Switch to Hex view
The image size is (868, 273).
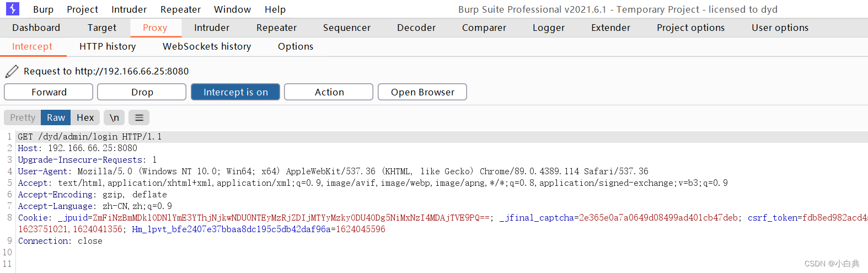click(x=85, y=117)
